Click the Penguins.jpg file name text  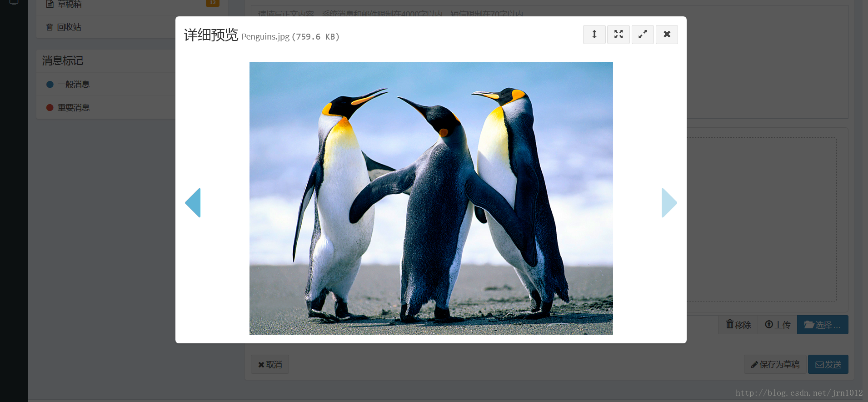[265, 37]
